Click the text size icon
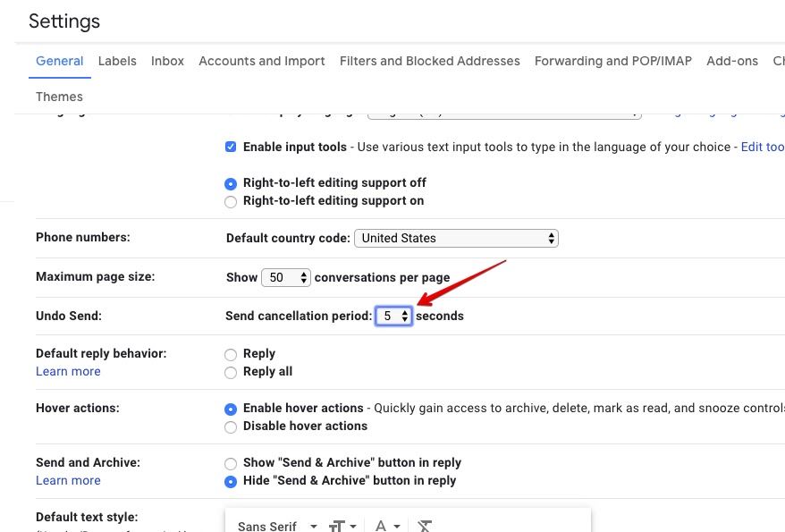 coord(342,526)
